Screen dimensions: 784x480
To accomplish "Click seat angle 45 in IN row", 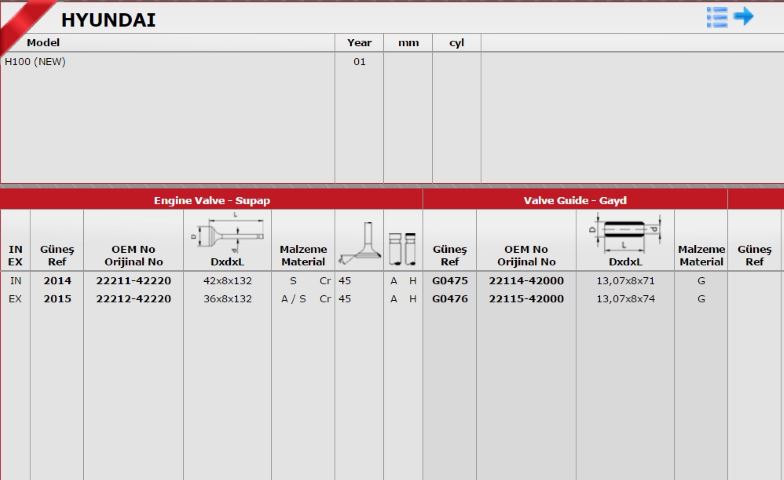I will tap(344, 280).
